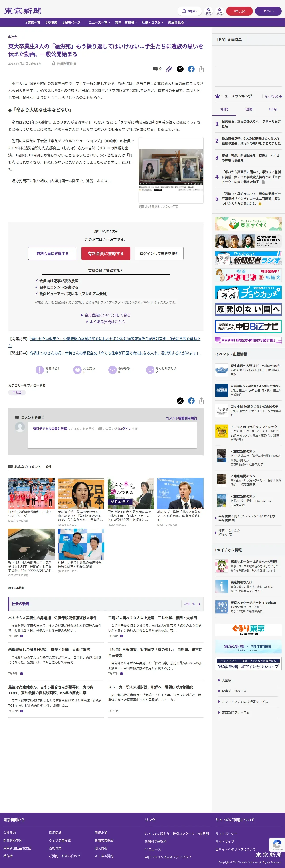
Task: Open the 新聞記者ラジオ podcast banner
Action: pyautogui.click(x=248, y=258)
